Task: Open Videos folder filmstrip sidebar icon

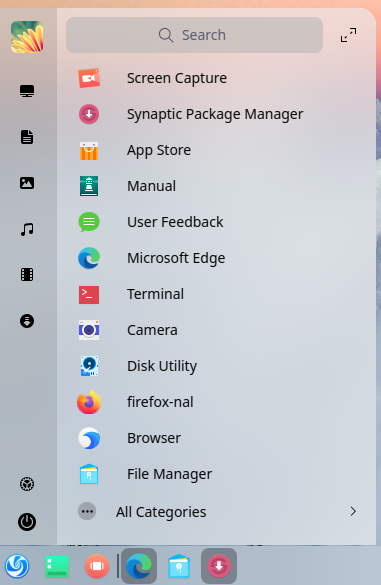Action: (27, 275)
